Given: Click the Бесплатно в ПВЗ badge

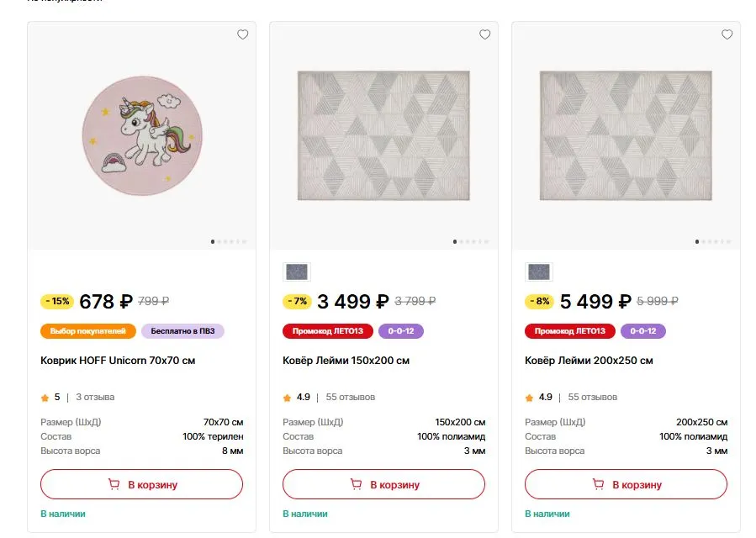Looking at the screenshot, I should click(182, 331).
